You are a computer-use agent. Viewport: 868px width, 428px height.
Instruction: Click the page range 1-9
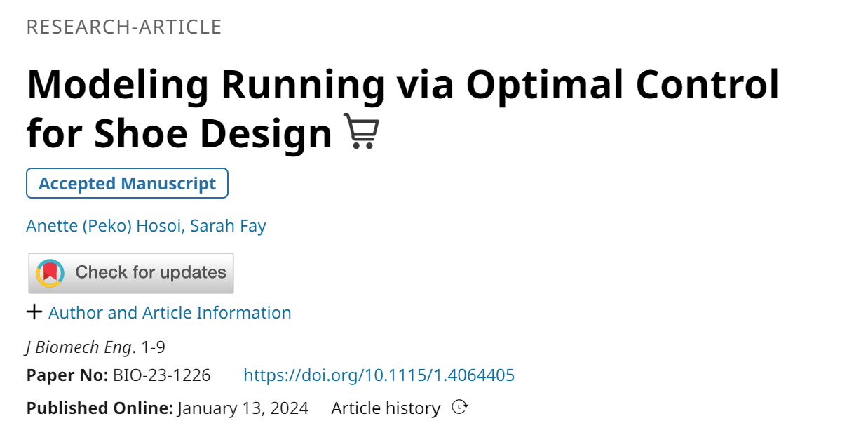pos(154,347)
